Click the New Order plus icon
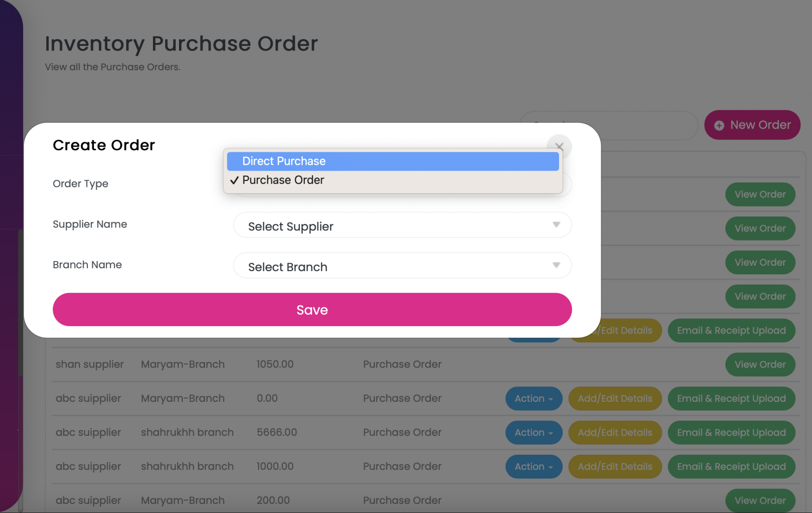812x513 pixels. [719, 125]
